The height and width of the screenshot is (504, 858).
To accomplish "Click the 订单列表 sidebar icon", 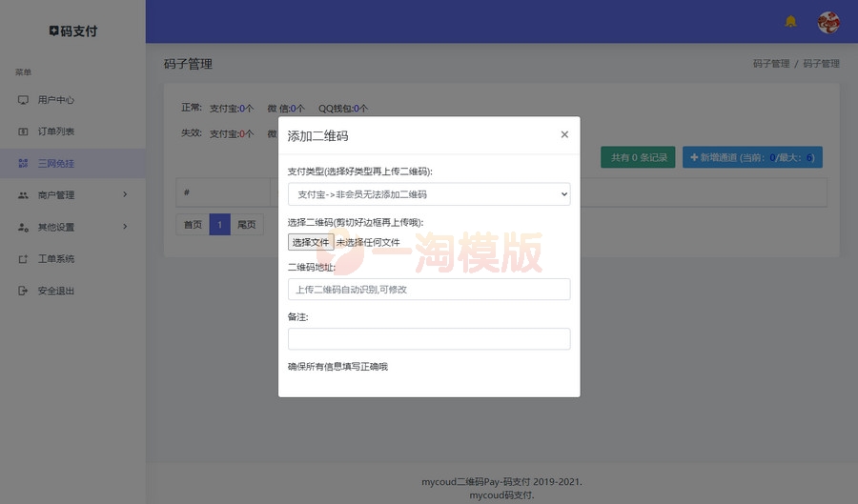I will click(24, 131).
